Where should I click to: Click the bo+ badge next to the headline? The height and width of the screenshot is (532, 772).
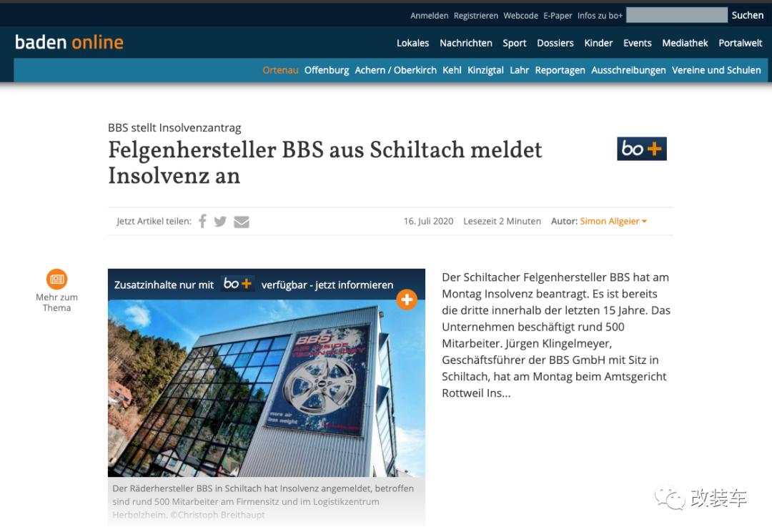coord(641,149)
